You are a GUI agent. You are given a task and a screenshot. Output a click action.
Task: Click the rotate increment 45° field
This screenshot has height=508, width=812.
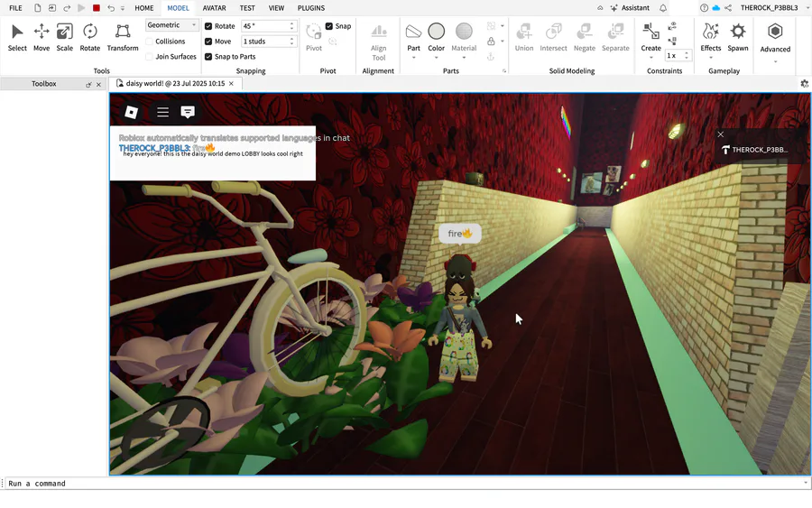pyautogui.click(x=268, y=26)
